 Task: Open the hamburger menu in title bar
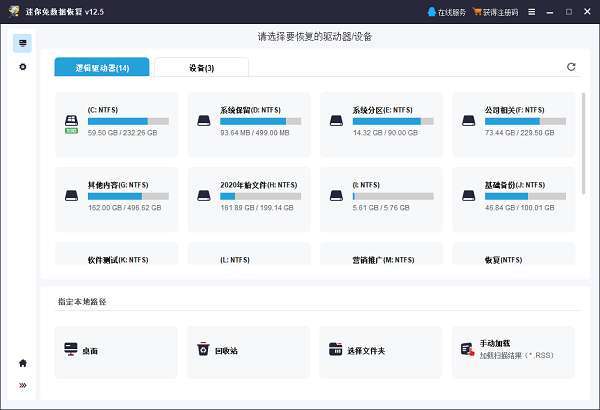point(531,12)
